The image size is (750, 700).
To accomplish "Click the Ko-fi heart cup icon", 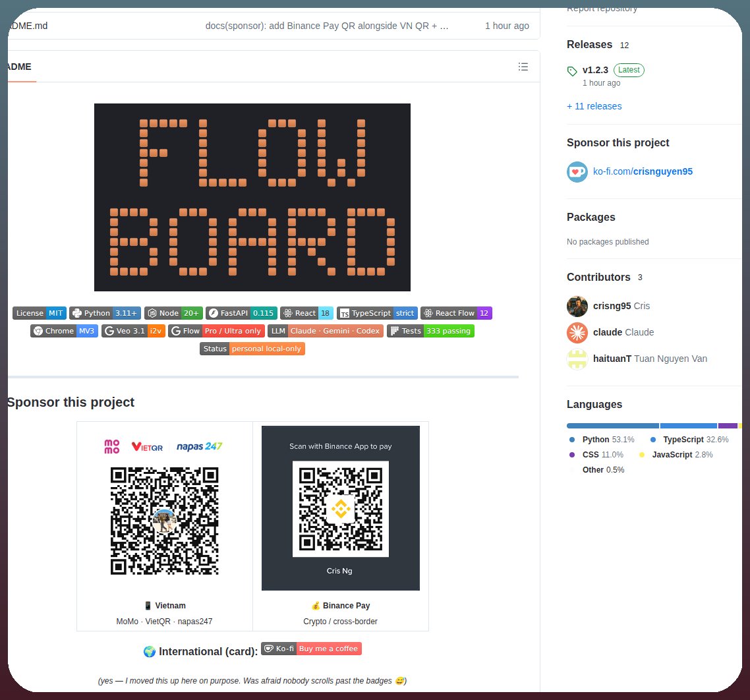I will coord(577,172).
